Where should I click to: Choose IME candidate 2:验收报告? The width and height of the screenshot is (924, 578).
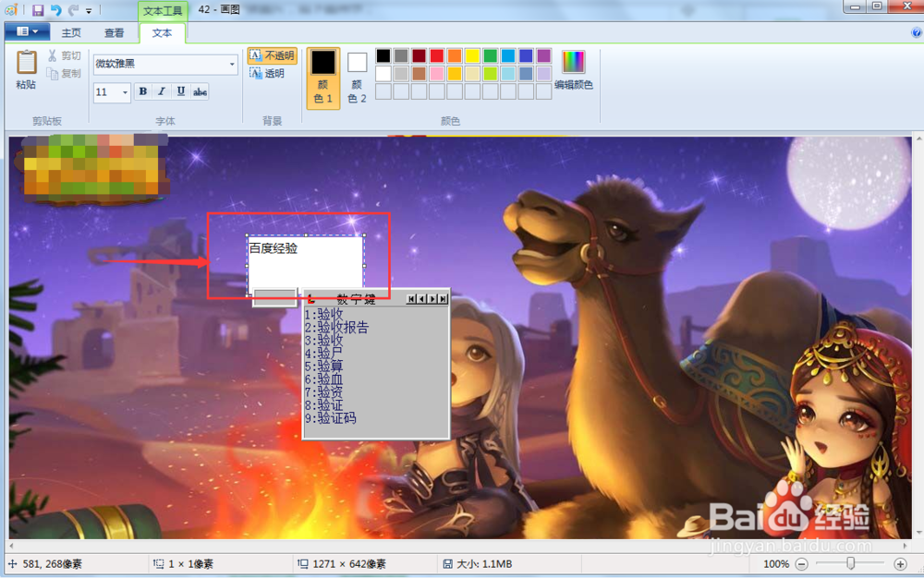click(336, 327)
